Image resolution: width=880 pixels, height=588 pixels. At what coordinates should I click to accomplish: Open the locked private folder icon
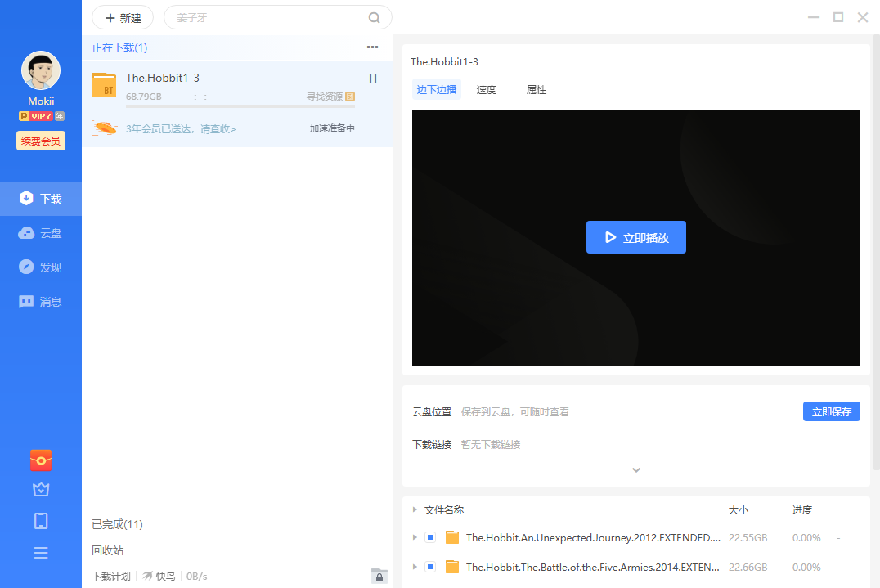tap(379, 576)
